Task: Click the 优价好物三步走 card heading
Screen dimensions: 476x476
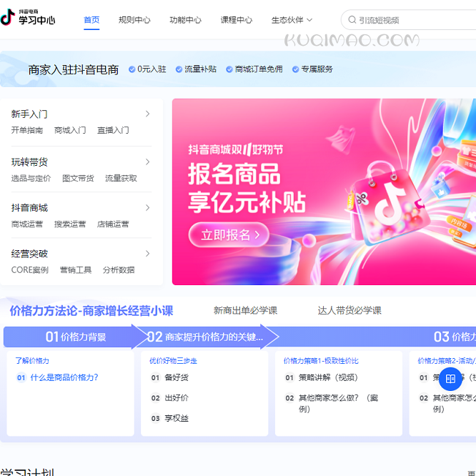Action: [174, 361]
